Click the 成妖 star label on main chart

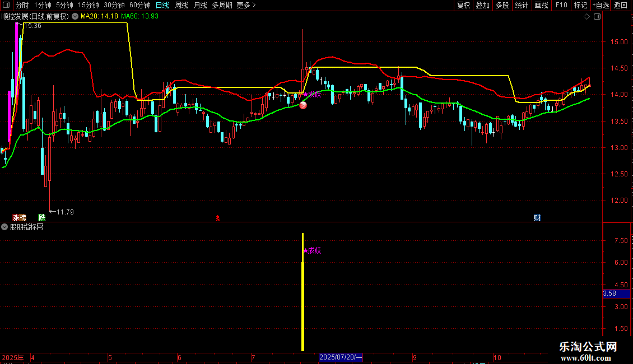tap(312, 95)
